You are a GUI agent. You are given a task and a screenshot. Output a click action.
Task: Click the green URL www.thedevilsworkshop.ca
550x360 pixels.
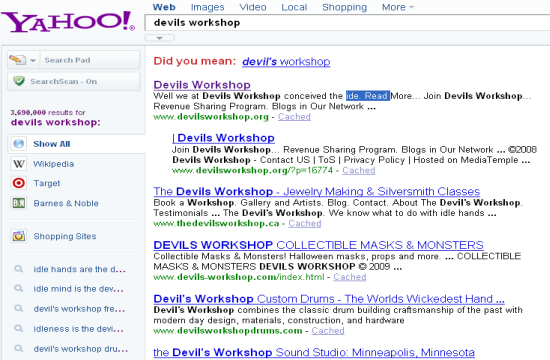tap(216, 224)
